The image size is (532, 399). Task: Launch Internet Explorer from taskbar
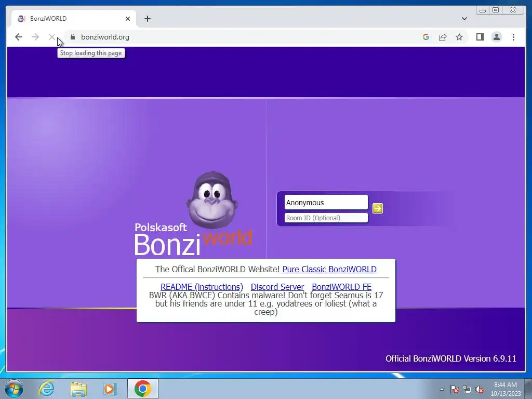pos(46,389)
